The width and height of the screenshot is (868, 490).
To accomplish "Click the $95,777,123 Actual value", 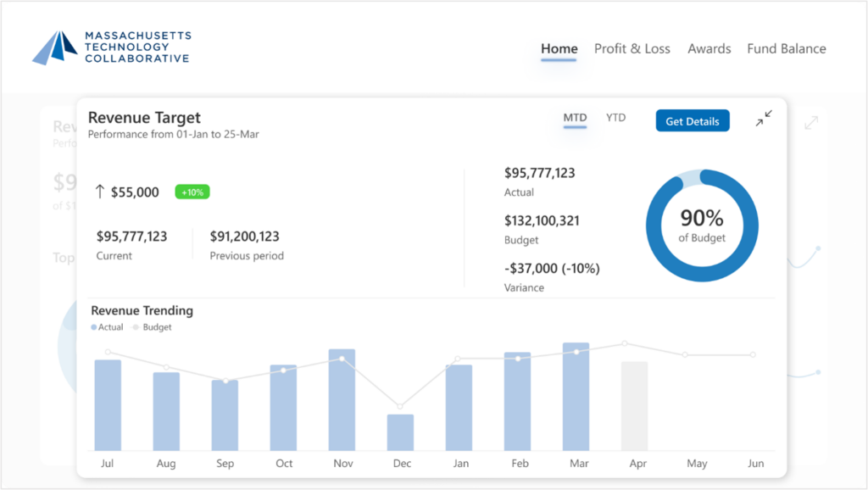I will coord(540,173).
